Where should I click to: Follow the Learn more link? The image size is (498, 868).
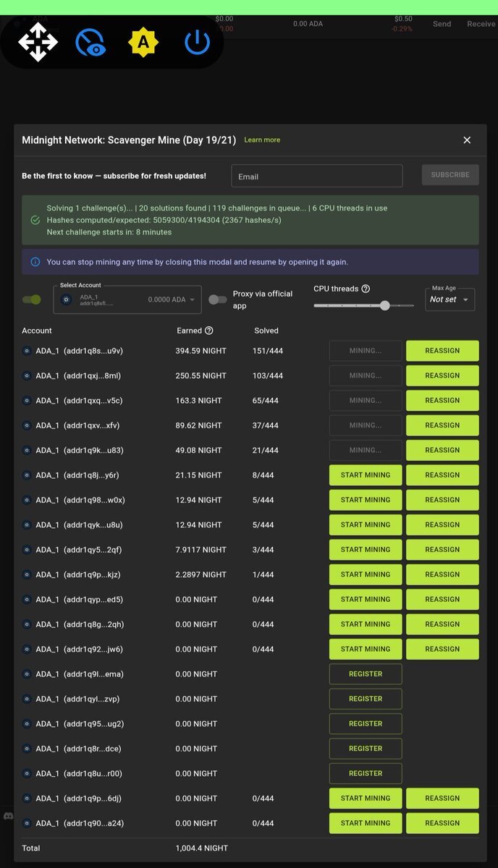tap(262, 140)
